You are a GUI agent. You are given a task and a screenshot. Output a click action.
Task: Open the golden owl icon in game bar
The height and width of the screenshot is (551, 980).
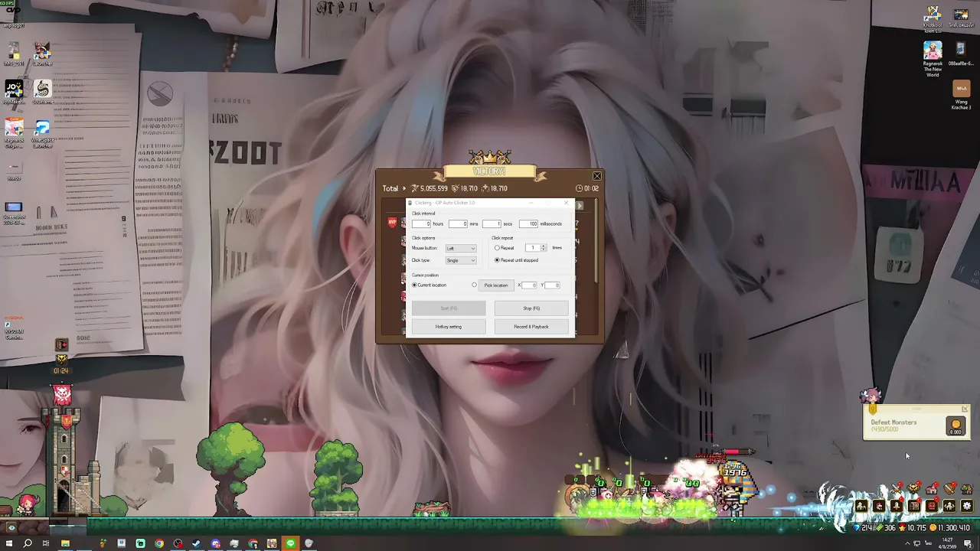click(913, 488)
